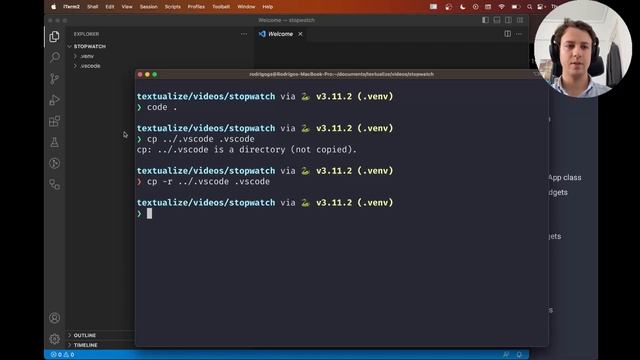Open the Scripts menu
This screenshot has height=360, width=640.
(173, 7)
